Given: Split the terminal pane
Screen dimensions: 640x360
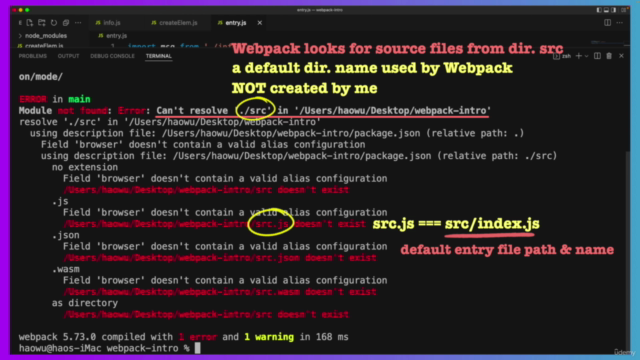Looking at the screenshot, I should click(x=597, y=56).
